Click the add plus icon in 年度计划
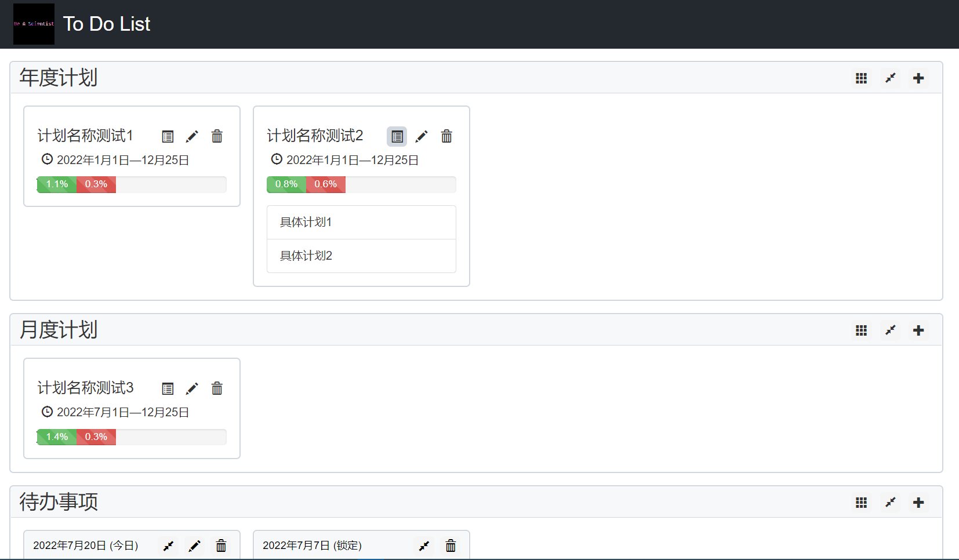Viewport: 959px width, 560px height. pos(918,78)
